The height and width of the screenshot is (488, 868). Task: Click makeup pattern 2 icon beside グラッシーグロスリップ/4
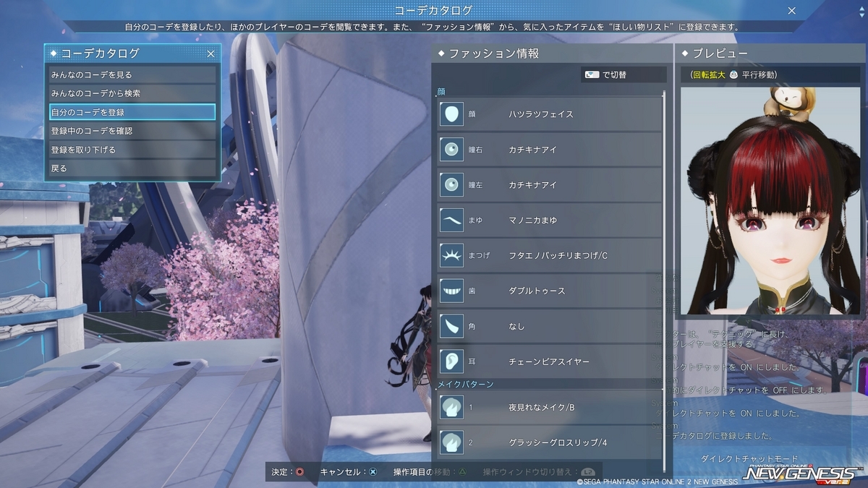click(451, 442)
